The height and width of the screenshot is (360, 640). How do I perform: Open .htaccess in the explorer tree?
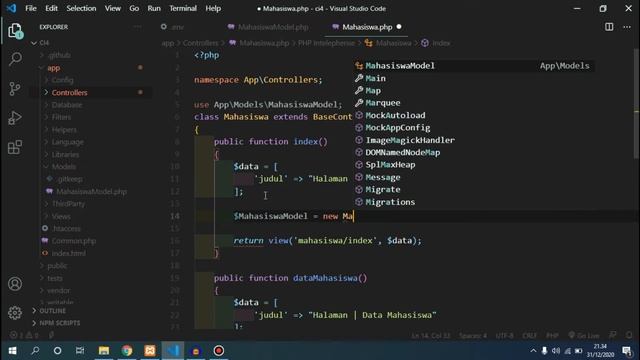tap(66, 229)
